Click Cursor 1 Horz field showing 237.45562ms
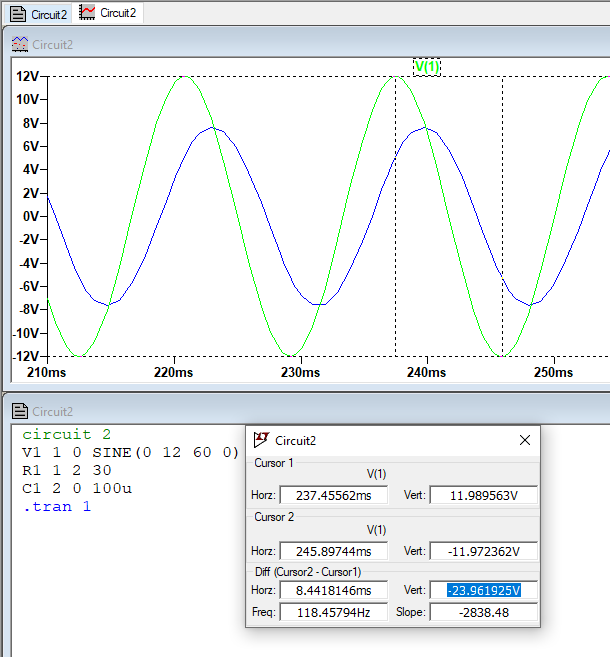 point(333,495)
